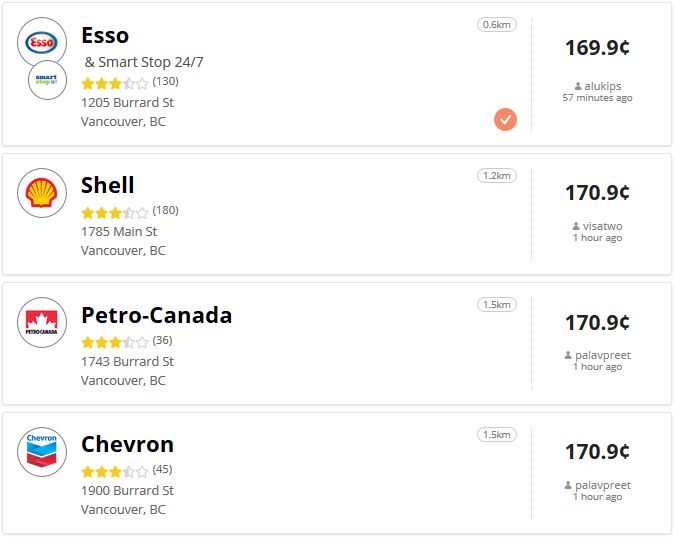Open the Shell station title link
This screenshot has width=676, height=537.
click(107, 185)
